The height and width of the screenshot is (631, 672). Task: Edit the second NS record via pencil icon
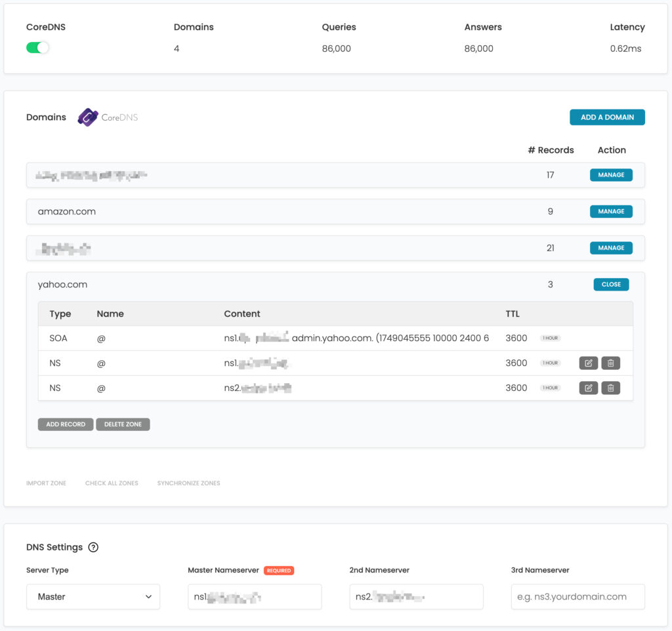588,388
